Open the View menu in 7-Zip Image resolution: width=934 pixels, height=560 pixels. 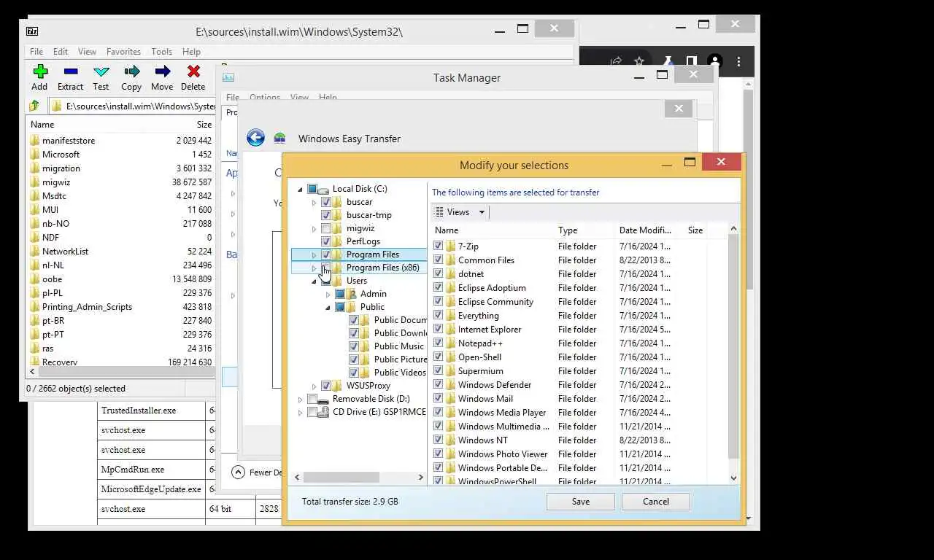pyautogui.click(x=87, y=52)
